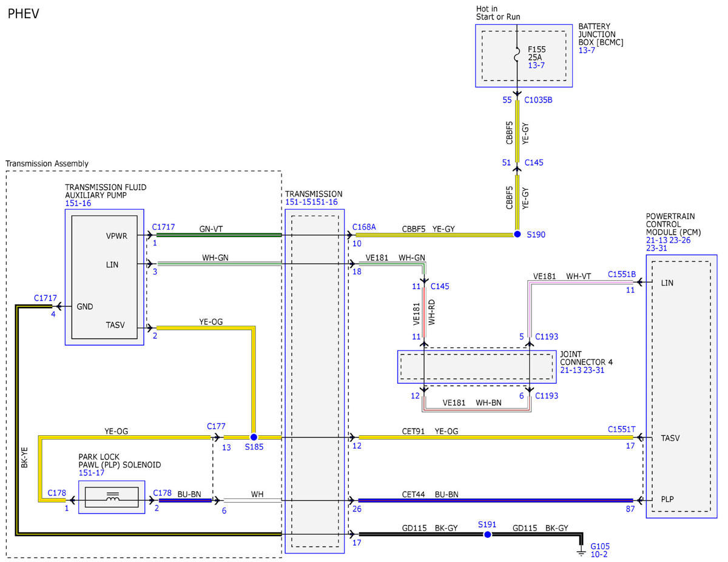This screenshot has height=562, width=728.
Task: Open connector reference C1035B
Action: coord(538,100)
